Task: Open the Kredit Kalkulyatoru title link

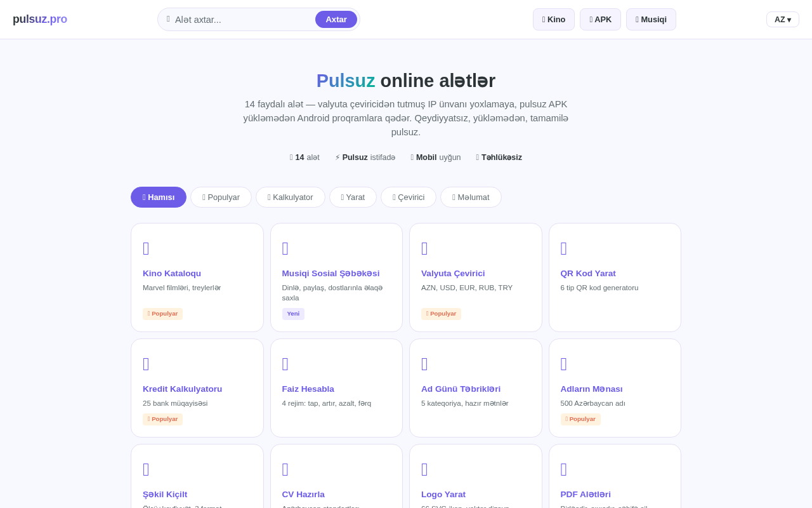Action: (183, 389)
